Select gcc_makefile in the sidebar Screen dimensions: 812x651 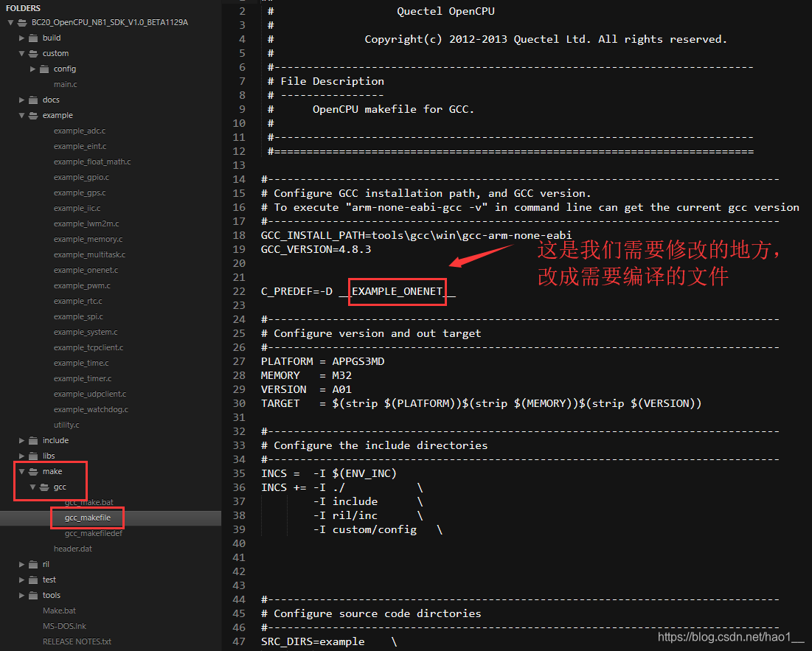pos(88,518)
